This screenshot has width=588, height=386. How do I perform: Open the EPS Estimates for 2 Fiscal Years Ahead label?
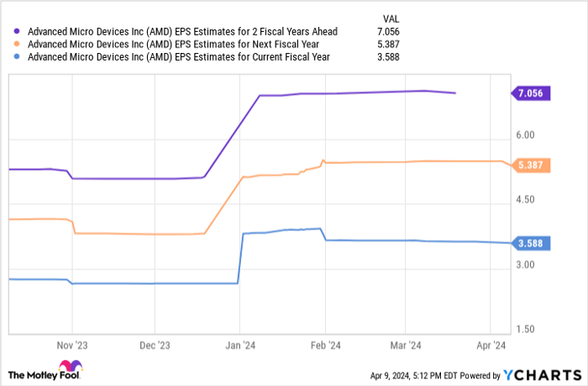point(182,31)
